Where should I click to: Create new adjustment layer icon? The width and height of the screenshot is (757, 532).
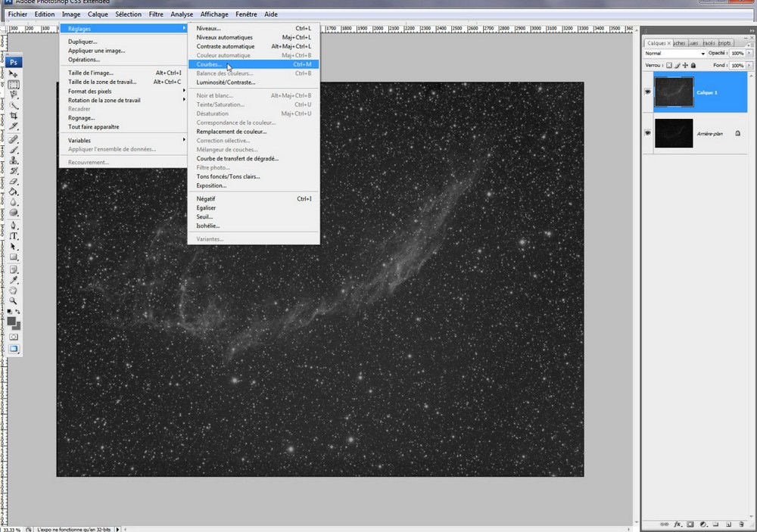[x=703, y=524]
